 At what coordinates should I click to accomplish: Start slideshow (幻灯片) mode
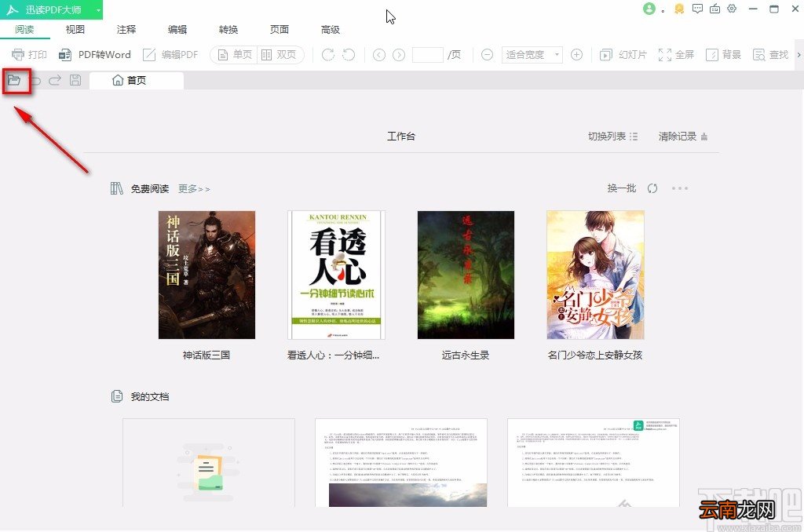coord(623,54)
